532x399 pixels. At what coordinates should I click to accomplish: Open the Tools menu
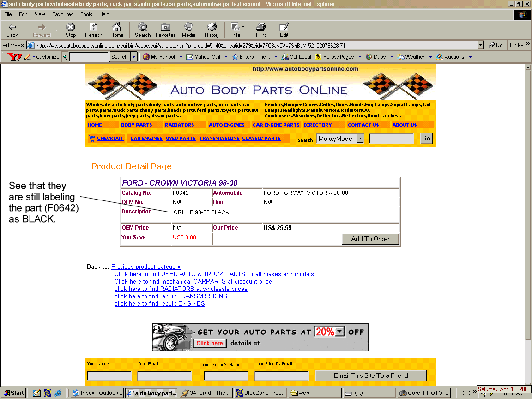(86, 14)
